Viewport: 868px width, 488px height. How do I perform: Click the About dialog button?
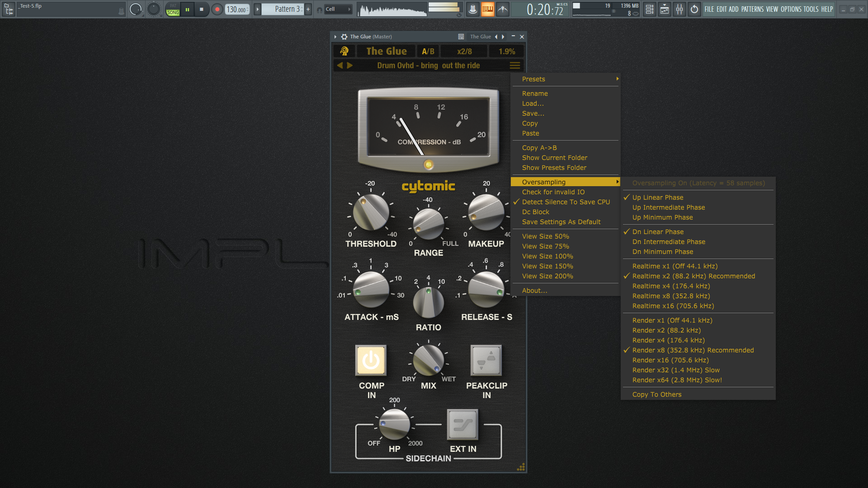(x=534, y=290)
